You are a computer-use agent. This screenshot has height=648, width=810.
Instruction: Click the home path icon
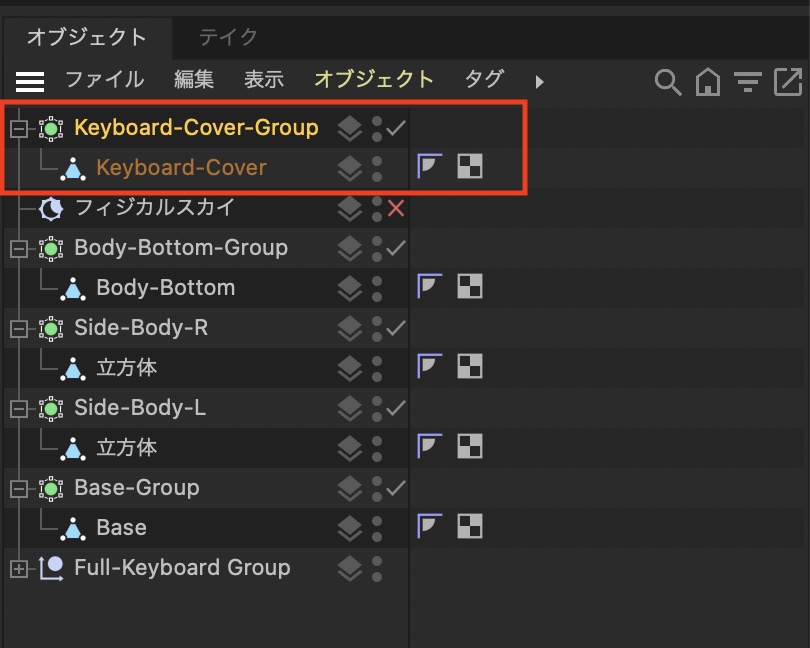708,82
